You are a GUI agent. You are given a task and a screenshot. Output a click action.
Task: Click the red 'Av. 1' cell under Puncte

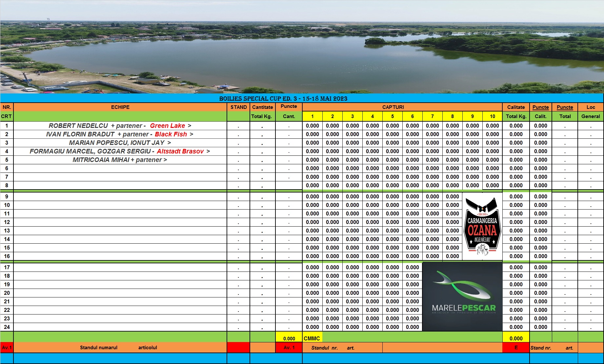[289, 348]
